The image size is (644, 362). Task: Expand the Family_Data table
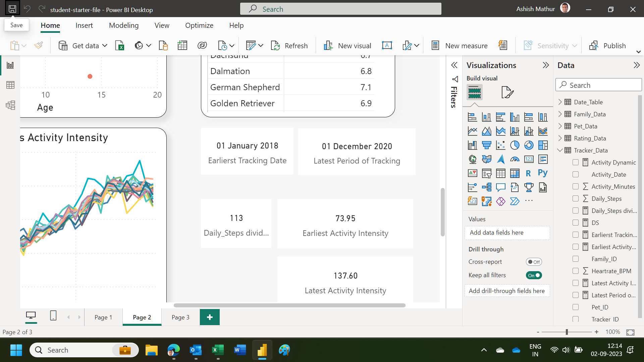tap(560, 114)
